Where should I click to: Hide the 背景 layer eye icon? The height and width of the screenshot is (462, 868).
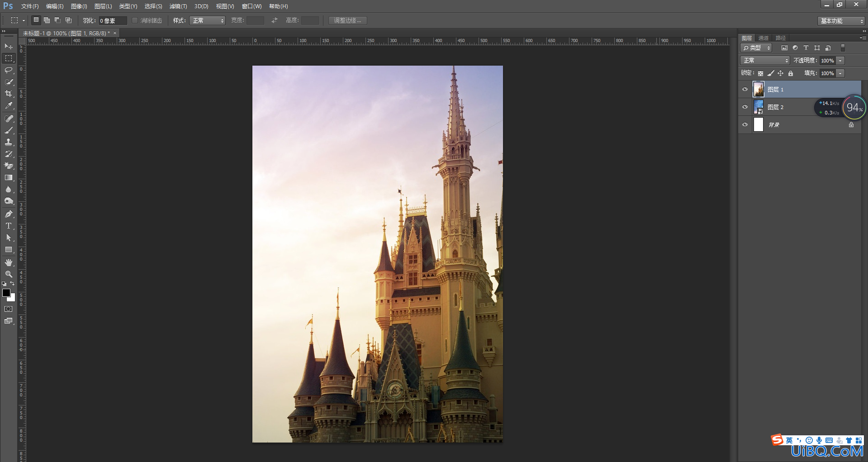click(x=745, y=124)
